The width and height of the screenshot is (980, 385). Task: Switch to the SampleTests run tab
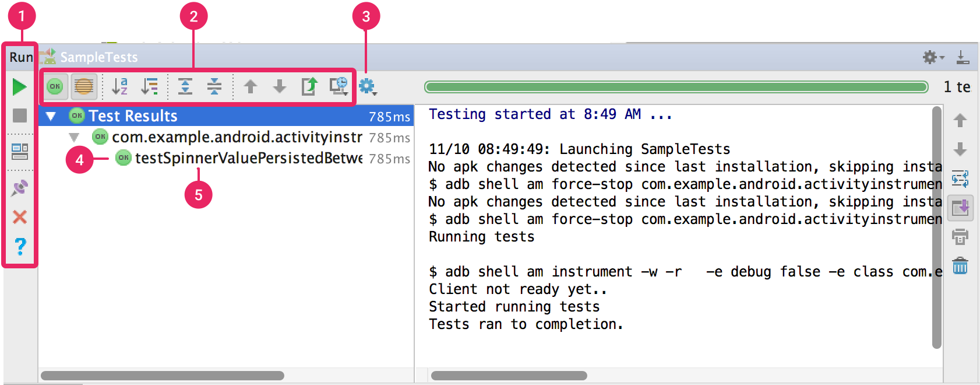coord(98,57)
